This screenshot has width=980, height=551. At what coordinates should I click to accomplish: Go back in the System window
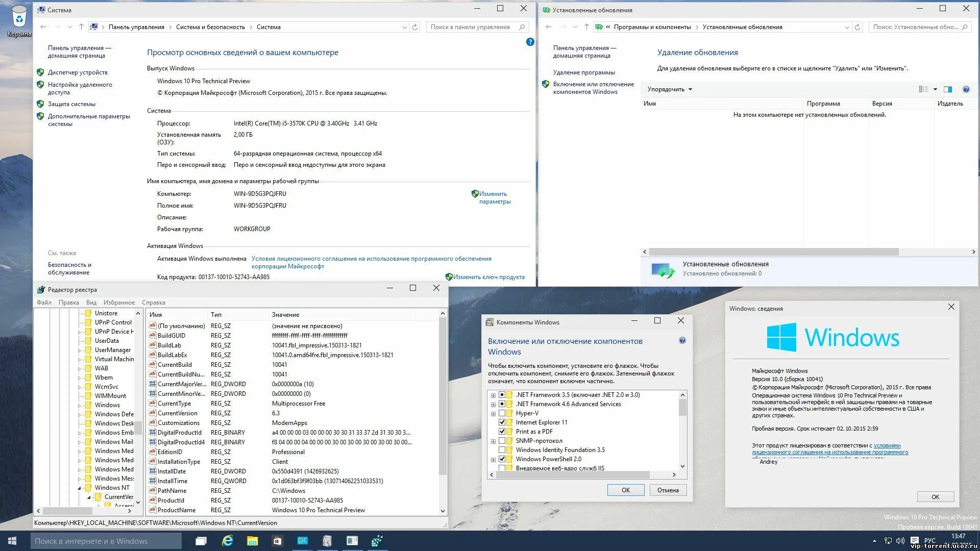click(43, 27)
